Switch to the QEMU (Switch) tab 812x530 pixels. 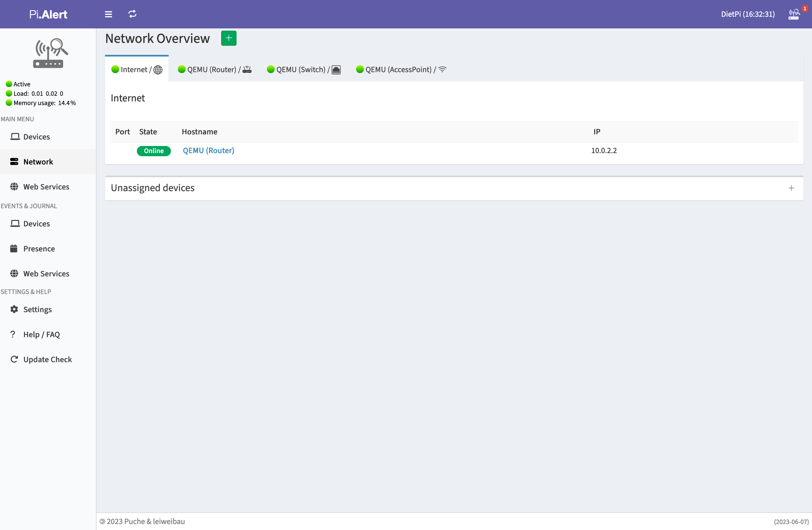click(x=303, y=70)
